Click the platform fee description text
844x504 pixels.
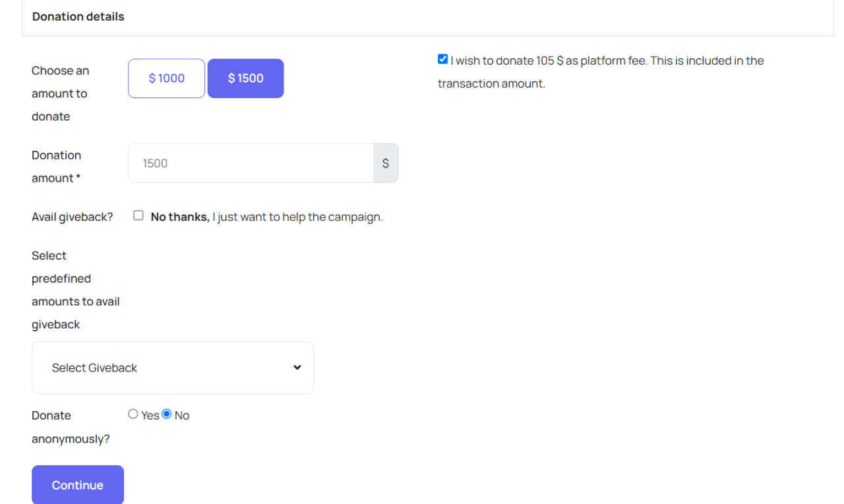tap(607, 61)
